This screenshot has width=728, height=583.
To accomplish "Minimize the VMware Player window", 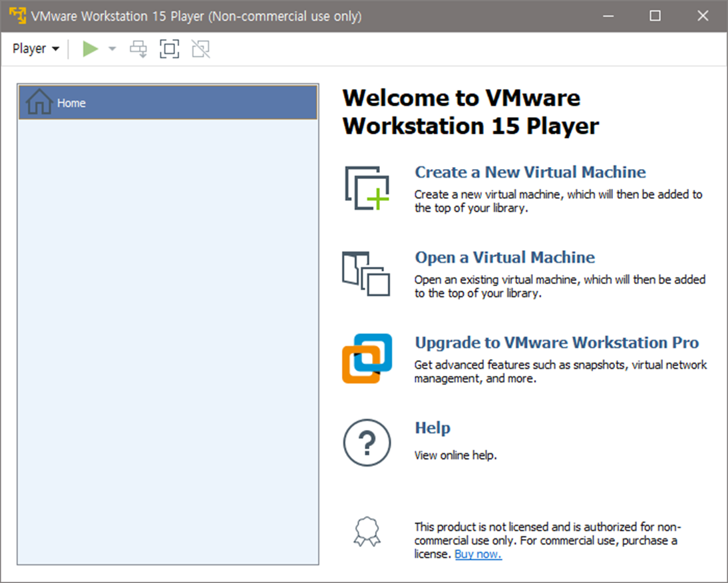I will click(607, 16).
